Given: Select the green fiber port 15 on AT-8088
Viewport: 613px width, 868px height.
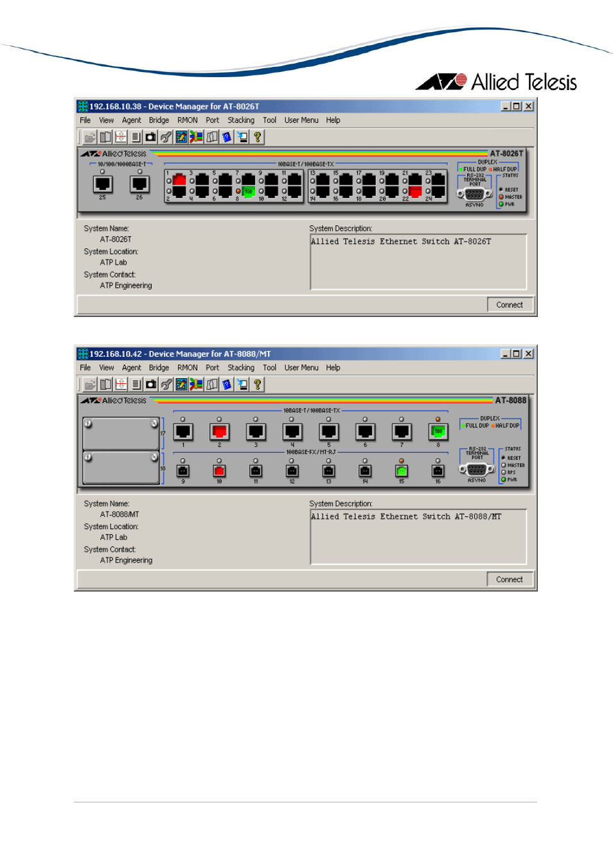Looking at the screenshot, I should pos(402,471).
